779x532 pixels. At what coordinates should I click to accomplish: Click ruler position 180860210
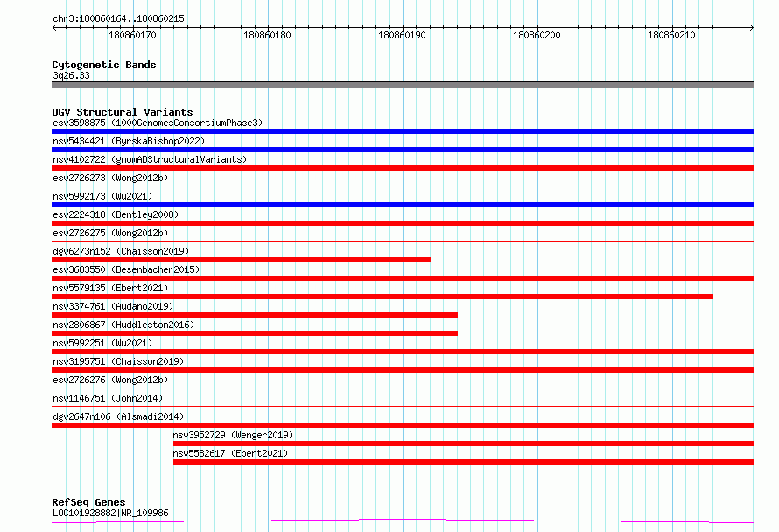671,35
